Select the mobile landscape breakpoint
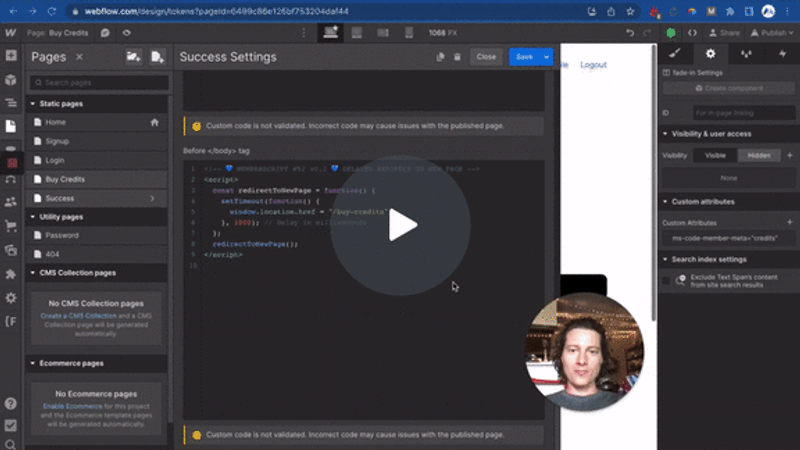This screenshot has height=450, width=800. coord(383,33)
